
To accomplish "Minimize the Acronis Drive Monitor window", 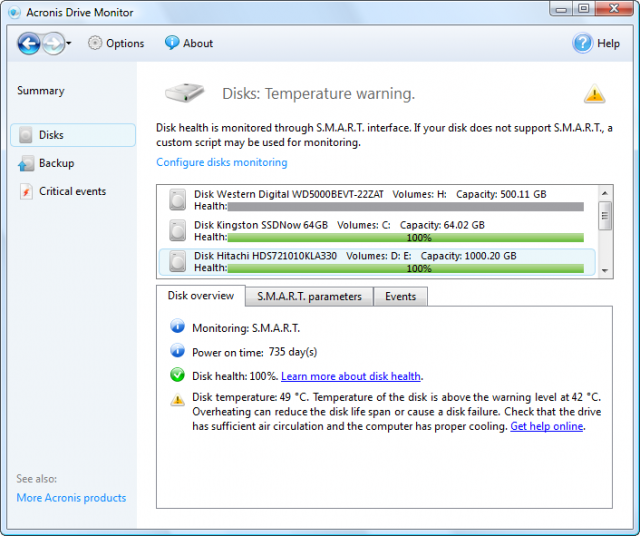I will (x=562, y=9).
